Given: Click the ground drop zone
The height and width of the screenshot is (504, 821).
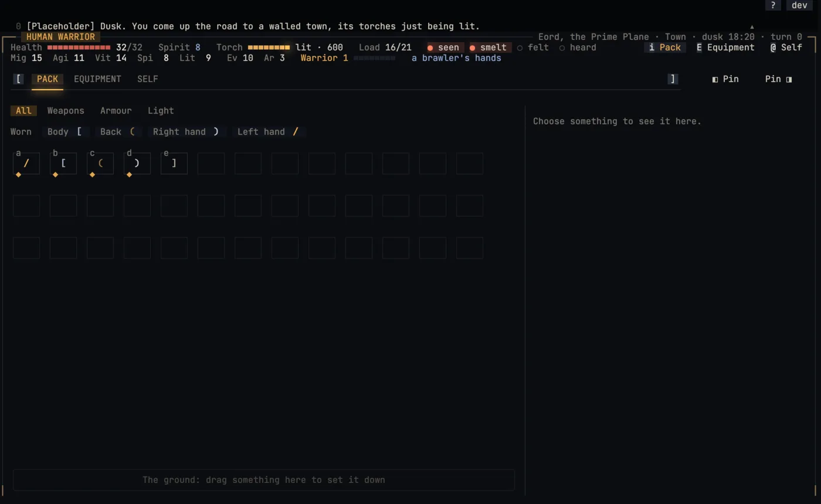Looking at the screenshot, I should [x=264, y=480].
